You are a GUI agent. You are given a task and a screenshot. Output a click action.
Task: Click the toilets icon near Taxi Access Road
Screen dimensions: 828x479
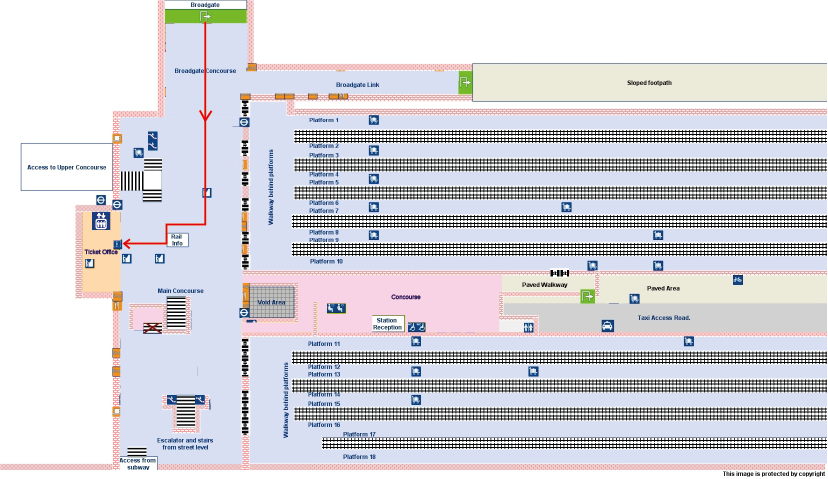click(x=528, y=327)
